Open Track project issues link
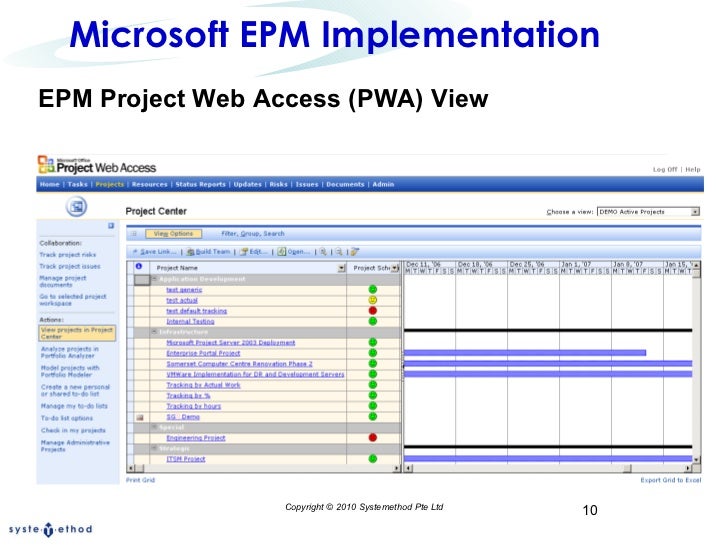728x546 pixels. (70, 266)
